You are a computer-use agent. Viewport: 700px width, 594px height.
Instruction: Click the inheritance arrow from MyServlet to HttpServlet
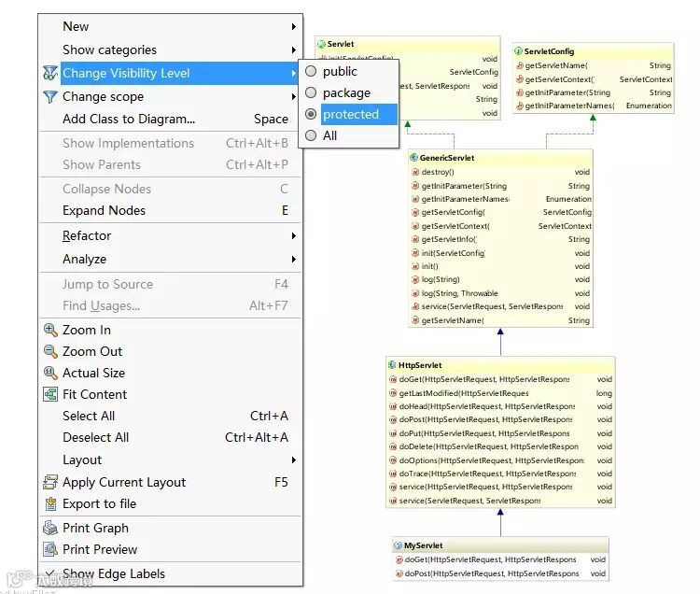[500, 522]
